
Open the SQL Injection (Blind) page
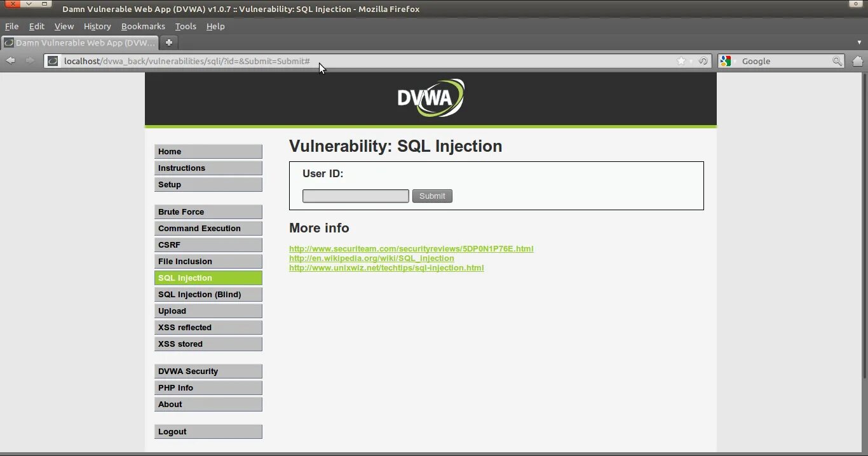click(x=208, y=294)
